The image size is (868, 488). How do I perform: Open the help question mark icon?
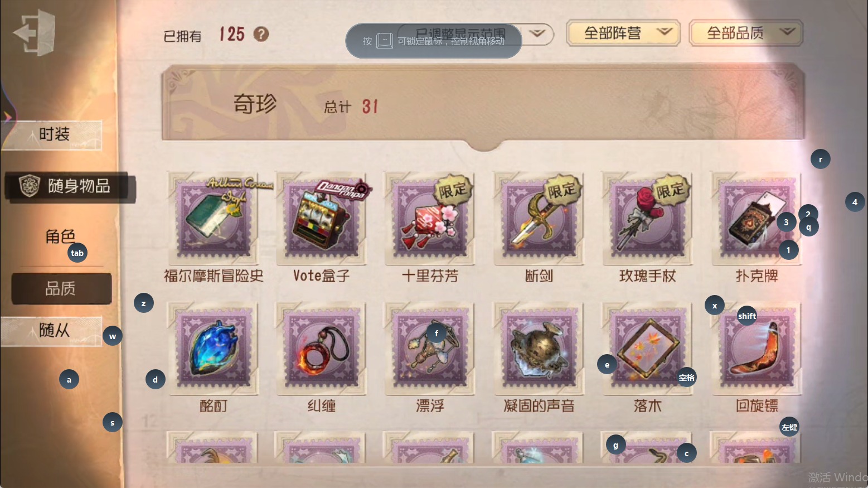pos(261,34)
